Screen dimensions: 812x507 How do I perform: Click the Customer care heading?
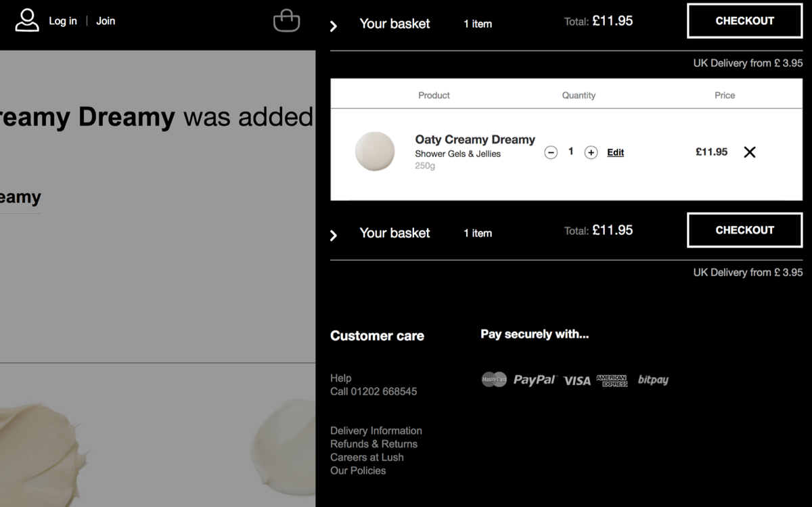[x=377, y=336]
